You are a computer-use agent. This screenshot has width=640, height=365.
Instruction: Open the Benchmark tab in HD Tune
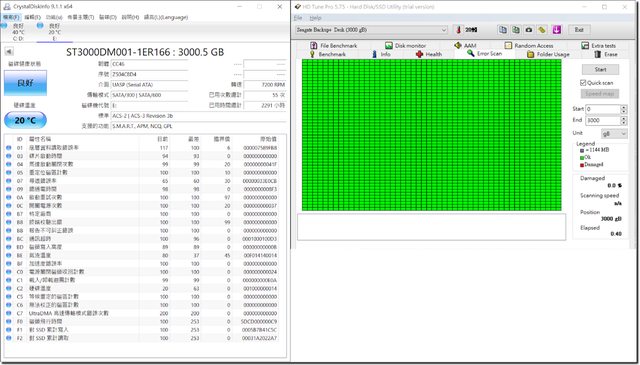click(x=328, y=54)
